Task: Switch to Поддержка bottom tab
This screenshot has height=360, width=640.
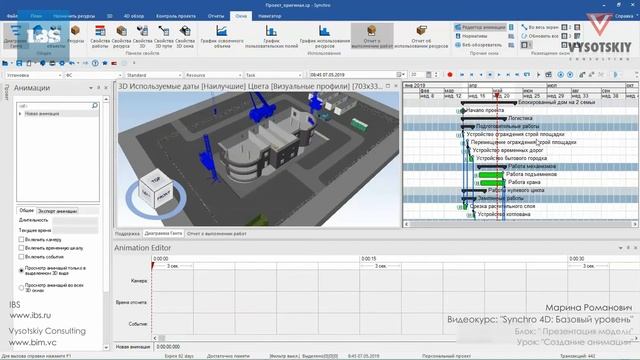Action: (x=127, y=234)
